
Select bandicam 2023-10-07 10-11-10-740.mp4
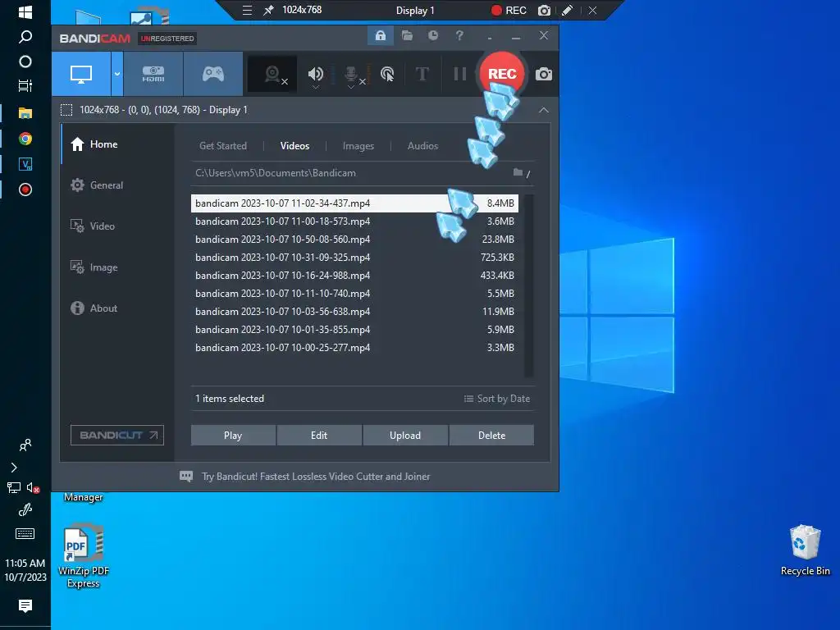coord(354,294)
